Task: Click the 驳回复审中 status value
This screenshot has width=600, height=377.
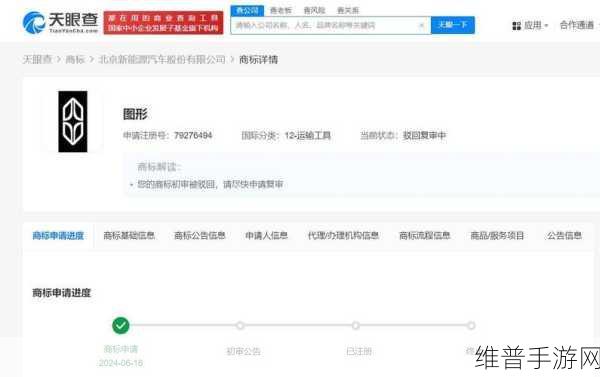Action: point(424,135)
